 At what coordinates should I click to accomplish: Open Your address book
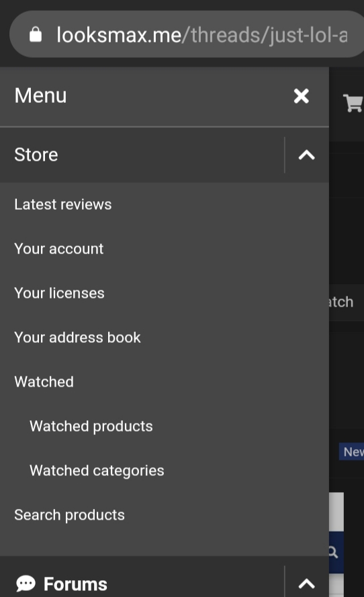pyautogui.click(x=78, y=337)
